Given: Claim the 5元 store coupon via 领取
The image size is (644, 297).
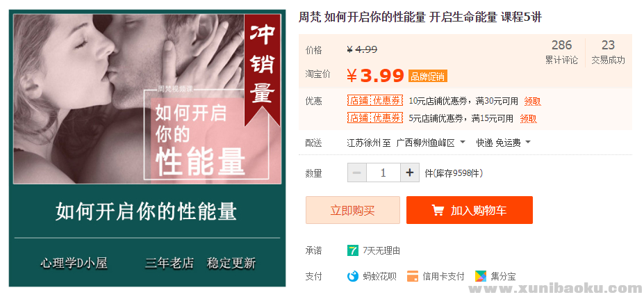Looking at the screenshot, I should coord(528,119).
